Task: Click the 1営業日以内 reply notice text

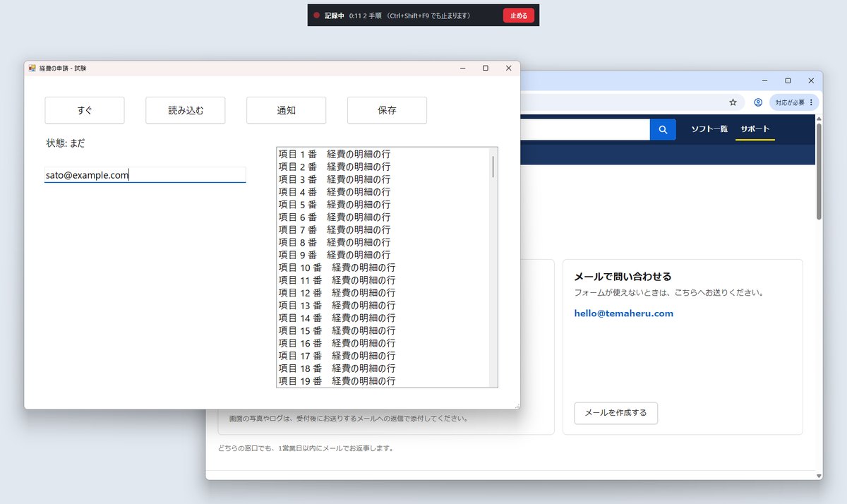Action: [x=305, y=448]
